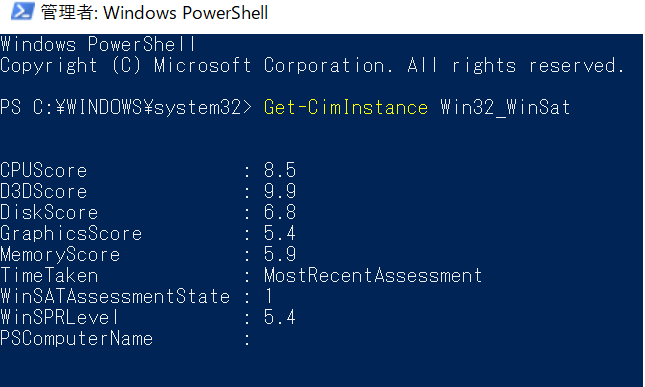Viewport: 645px width, 387px height.
Task: Click the Get-CimInstance command text
Action: (346, 108)
